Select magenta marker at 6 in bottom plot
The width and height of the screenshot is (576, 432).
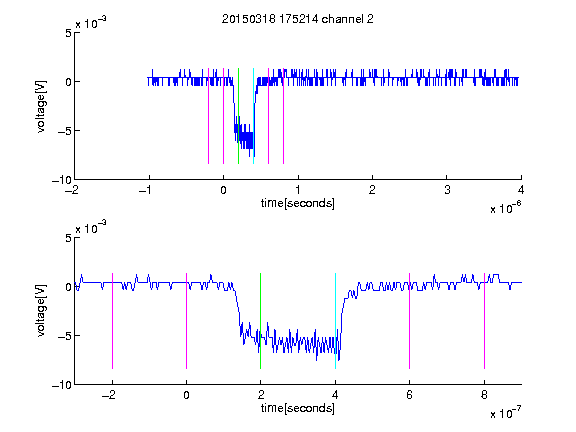pos(410,321)
